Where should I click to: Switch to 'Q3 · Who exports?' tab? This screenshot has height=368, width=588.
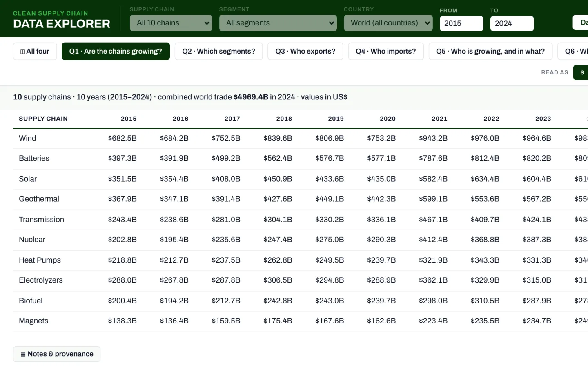pos(305,51)
